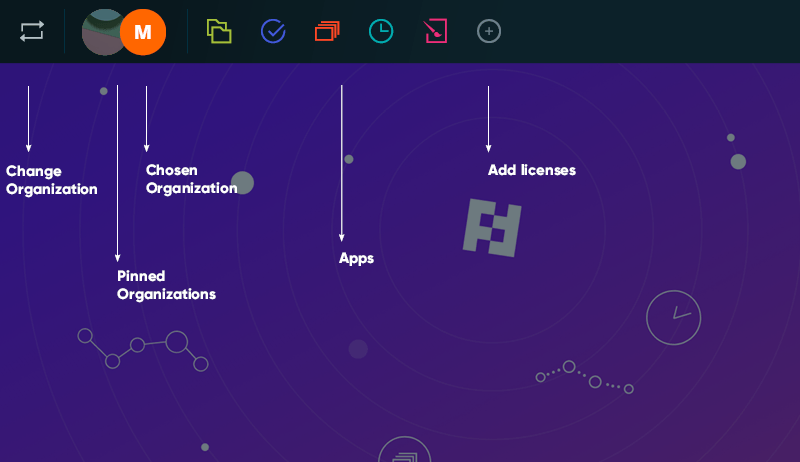Click the Change Organization swap-arrows icon

(x=32, y=31)
